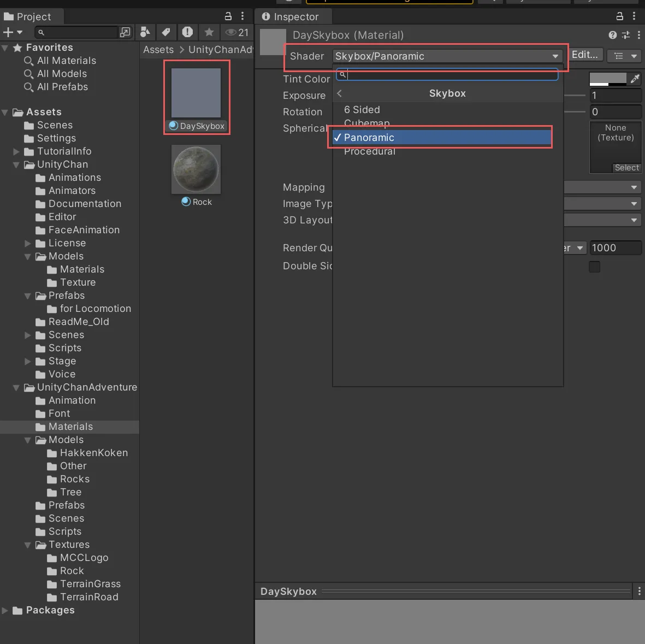Viewport: 645px width, 644px height.
Task: Collapse the UnityChanAdventure folder
Action: [x=16, y=388]
